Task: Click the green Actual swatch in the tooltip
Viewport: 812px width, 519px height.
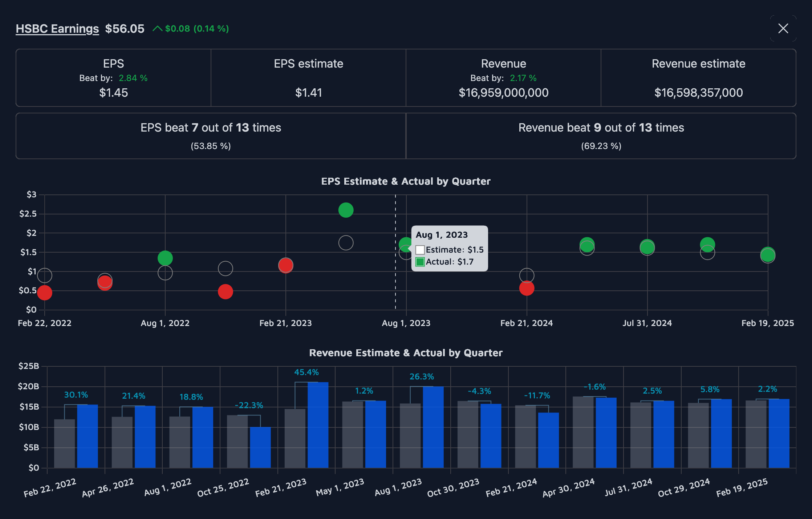Action: (420, 262)
